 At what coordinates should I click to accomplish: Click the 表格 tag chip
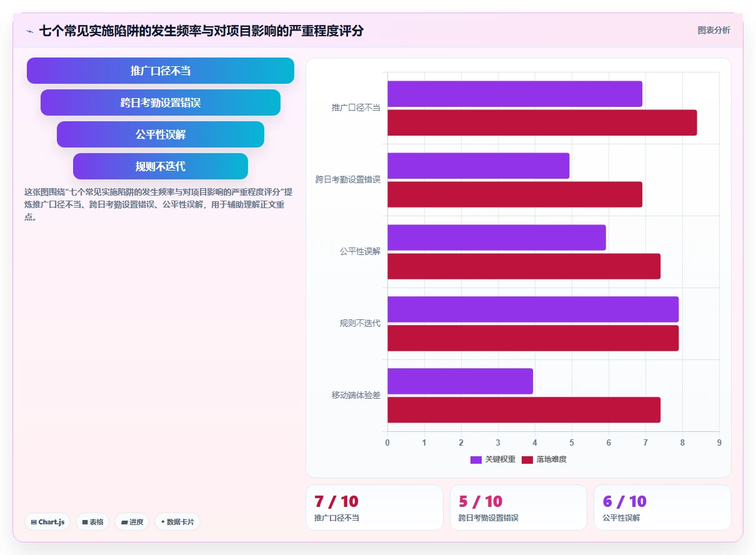click(x=92, y=522)
